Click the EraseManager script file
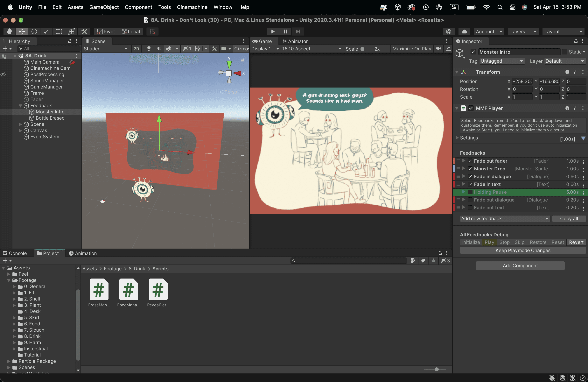 coord(99,289)
